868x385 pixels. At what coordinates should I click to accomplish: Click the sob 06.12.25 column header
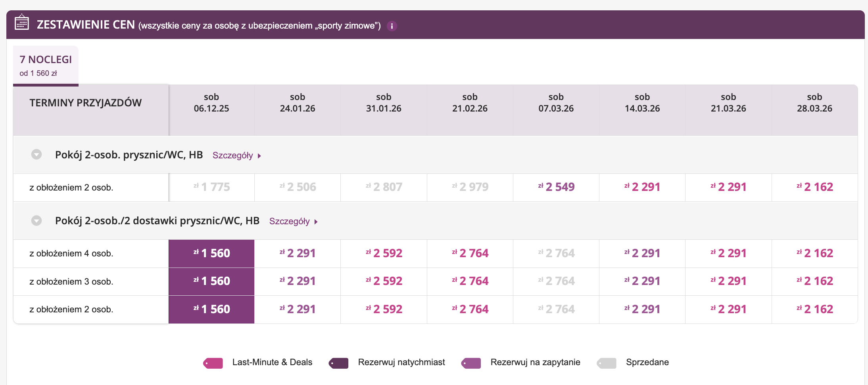(x=211, y=103)
